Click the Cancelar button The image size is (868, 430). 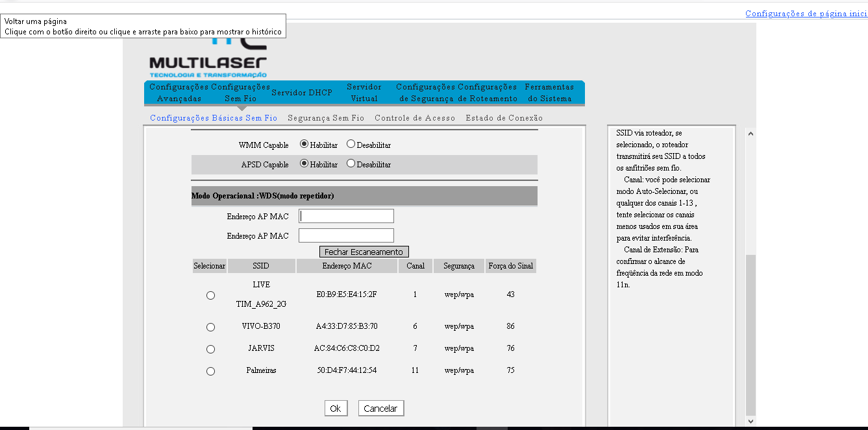[x=381, y=408]
